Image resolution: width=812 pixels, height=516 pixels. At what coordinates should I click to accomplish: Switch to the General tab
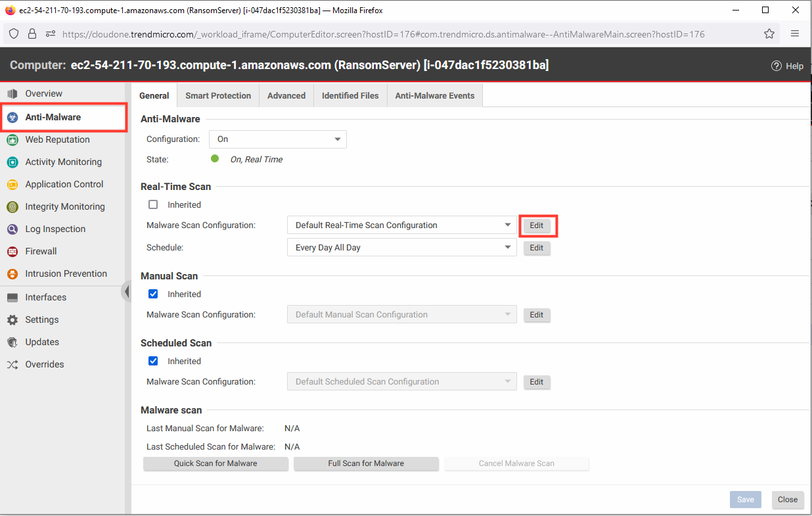[x=154, y=95]
